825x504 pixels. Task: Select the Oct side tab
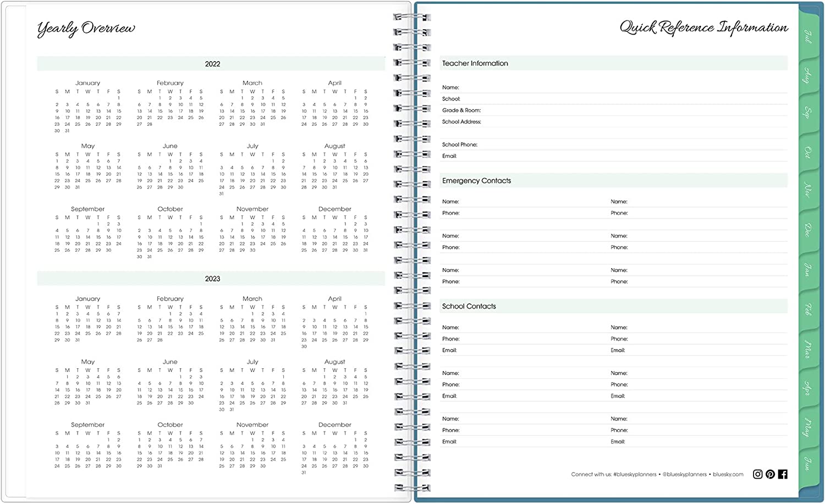point(808,152)
